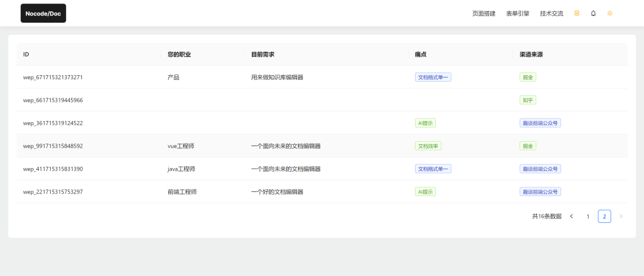644x276 pixels.
Task: Click AI提示 tag in 前端工程师 row
Action: coord(425,192)
